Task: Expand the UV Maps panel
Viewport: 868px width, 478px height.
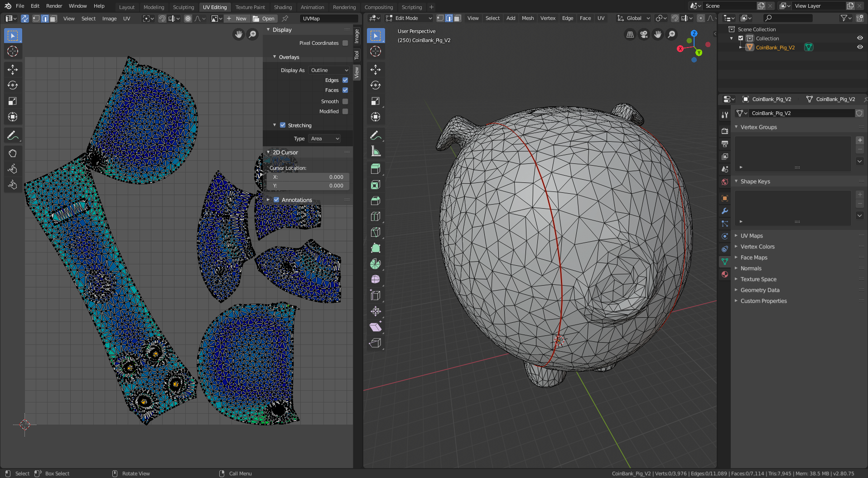Action: coord(752,236)
